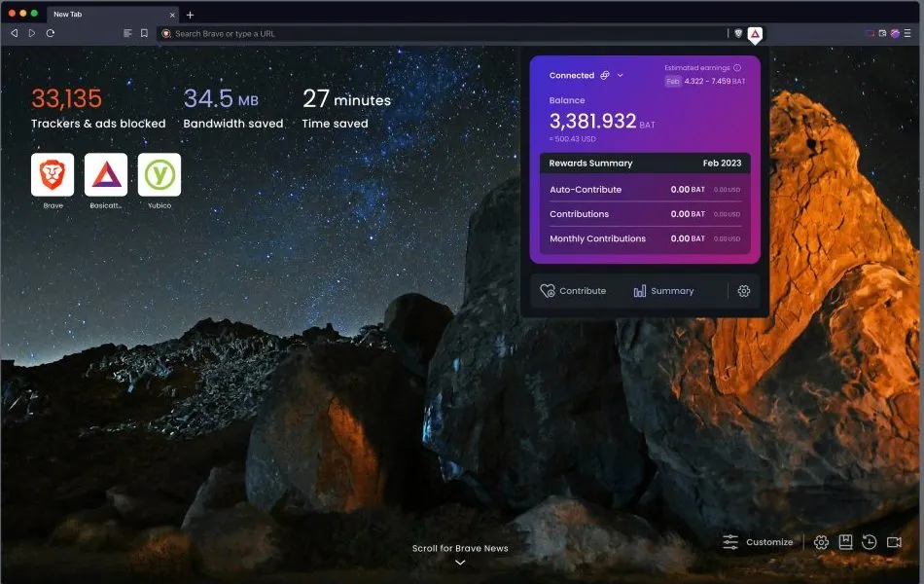Open Brave Talk video camera icon

click(x=894, y=542)
